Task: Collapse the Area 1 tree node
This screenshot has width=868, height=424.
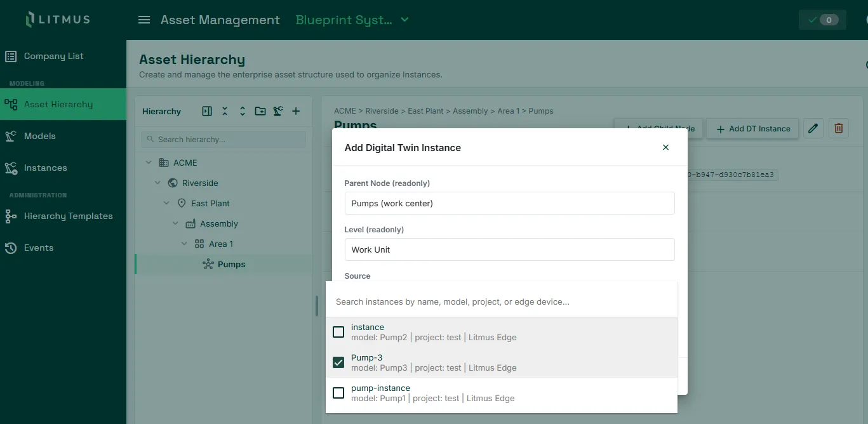Action: (184, 244)
